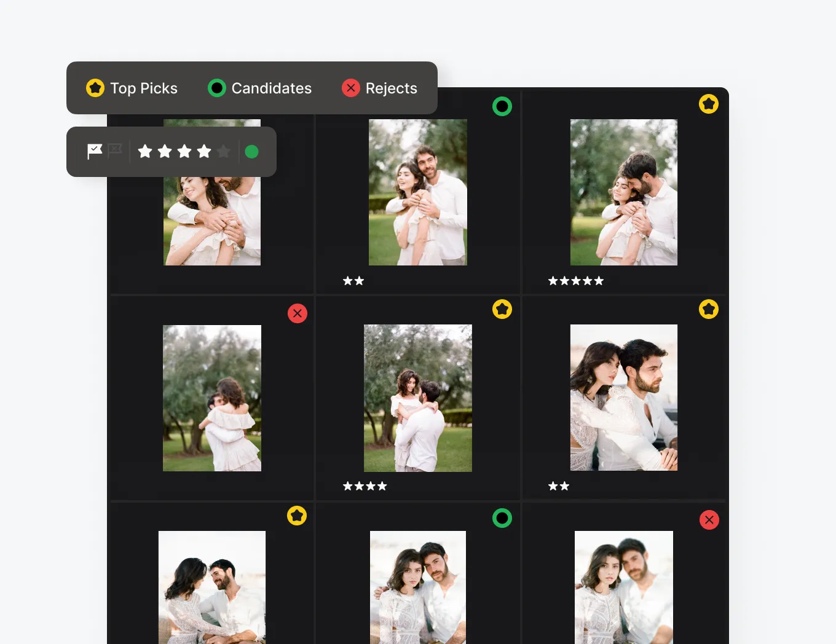The height and width of the screenshot is (644, 836).
Task: Click the dimmed reject flag icon
Action: coord(115,151)
